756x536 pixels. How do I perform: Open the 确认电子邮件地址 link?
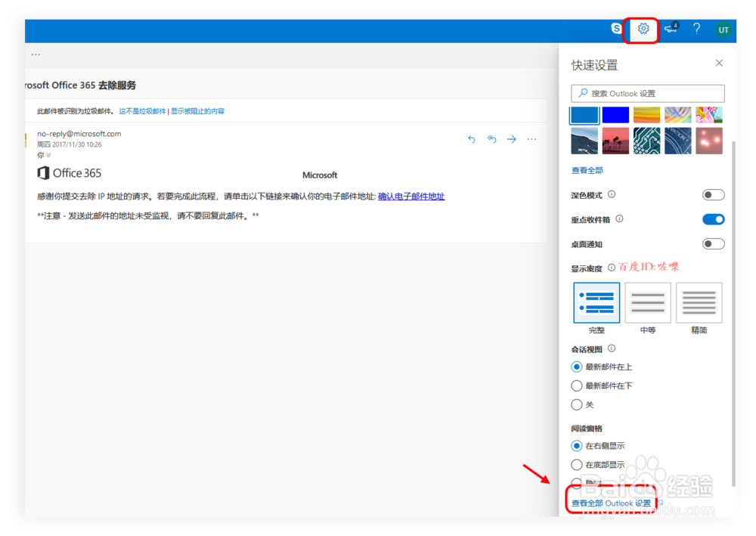pos(411,197)
